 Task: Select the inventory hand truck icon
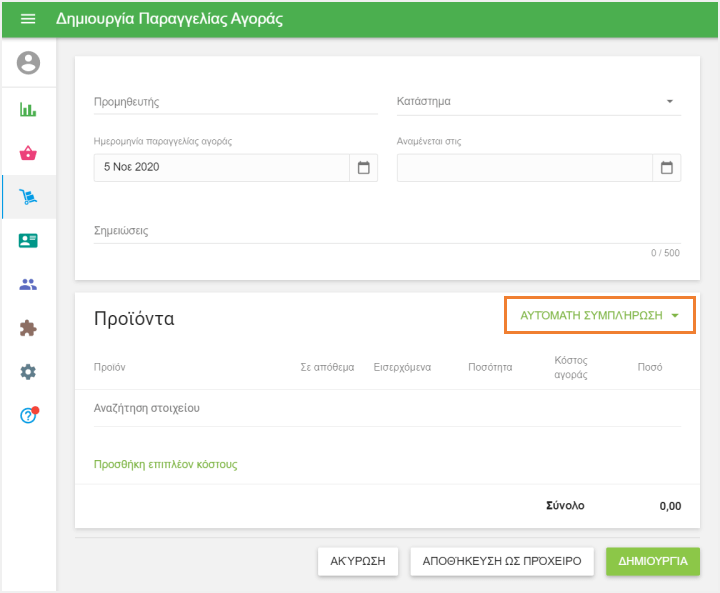(28, 197)
